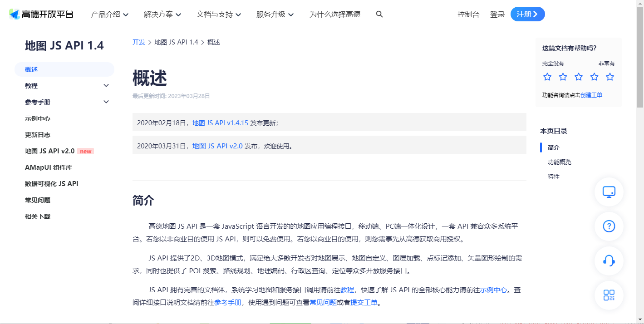
Task: Jump to 特性 in page contents
Action: tap(554, 177)
